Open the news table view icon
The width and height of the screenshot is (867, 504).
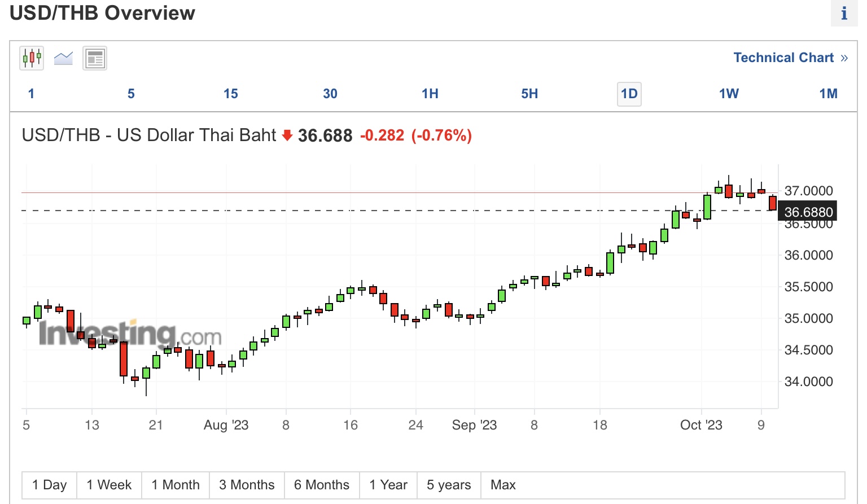click(x=95, y=58)
